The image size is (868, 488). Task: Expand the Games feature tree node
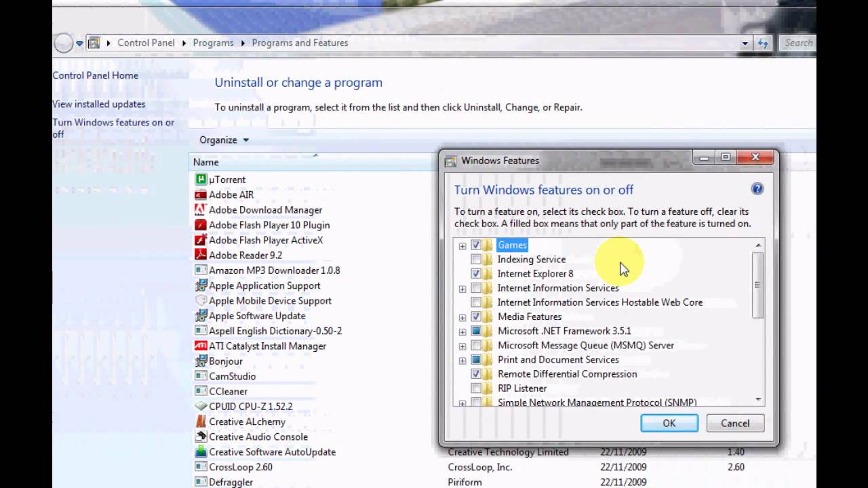pos(462,245)
